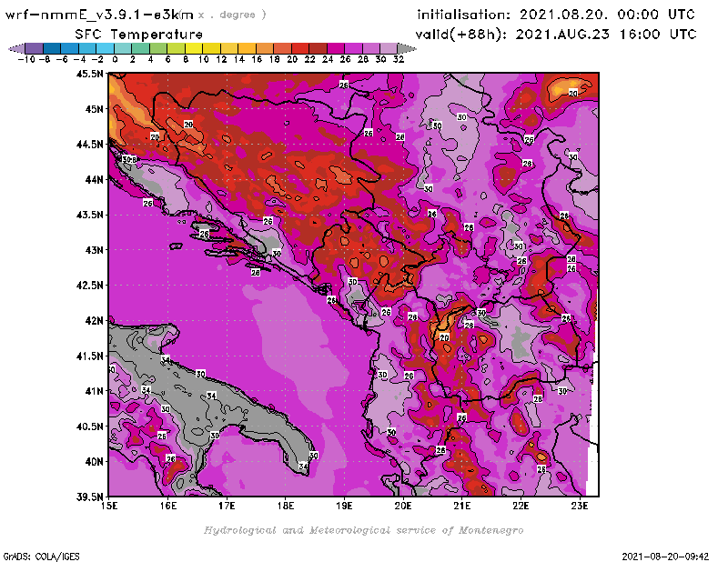Click the '16E' longitude axis label
Image resolution: width=728 pixels, height=562 pixels.
[x=168, y=506]
